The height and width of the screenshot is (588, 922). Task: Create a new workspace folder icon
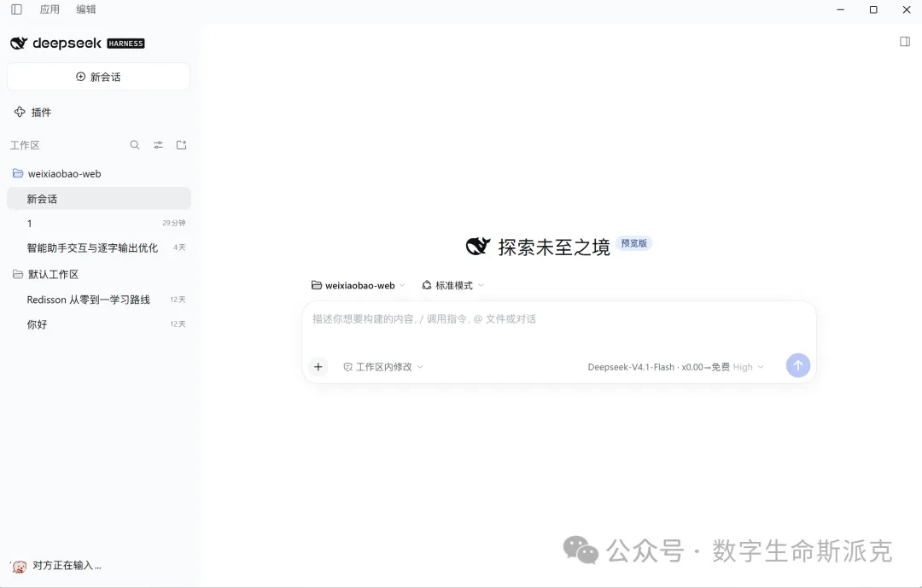tap(182, 144)
